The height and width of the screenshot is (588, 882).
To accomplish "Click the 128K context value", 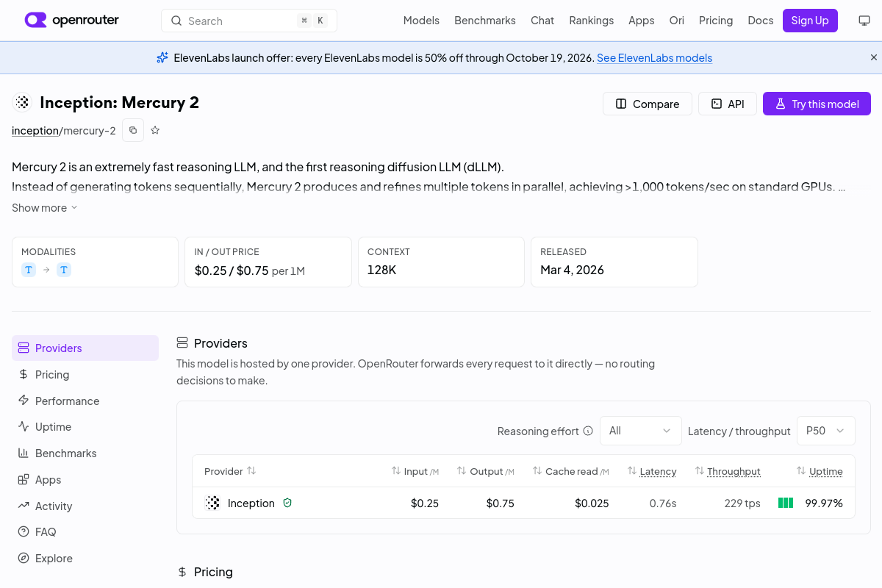I will tap(382, 270).
